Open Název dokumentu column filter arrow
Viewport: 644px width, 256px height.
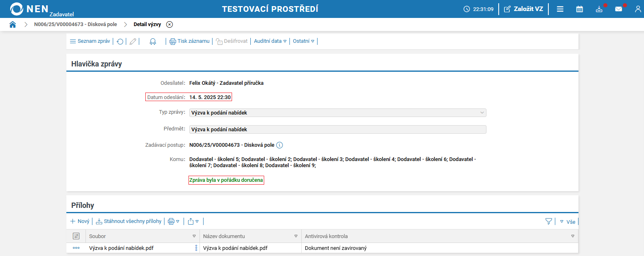(296, 236)
